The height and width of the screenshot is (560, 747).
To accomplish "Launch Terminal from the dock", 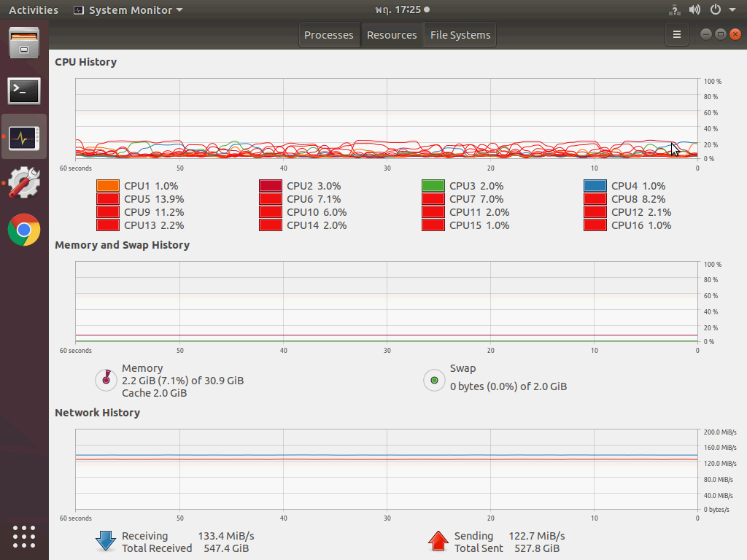I will click(24, 90).
